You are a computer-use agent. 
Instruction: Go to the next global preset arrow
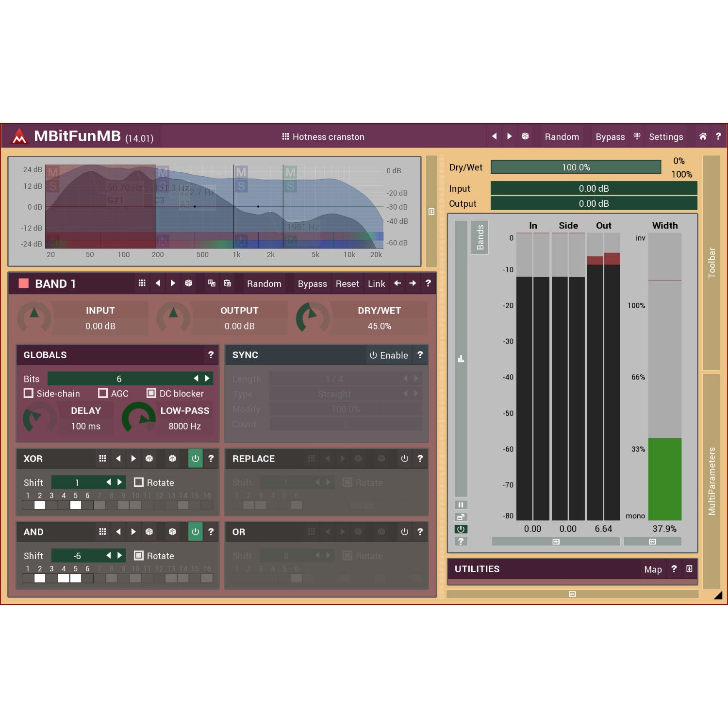click(509, 136)
